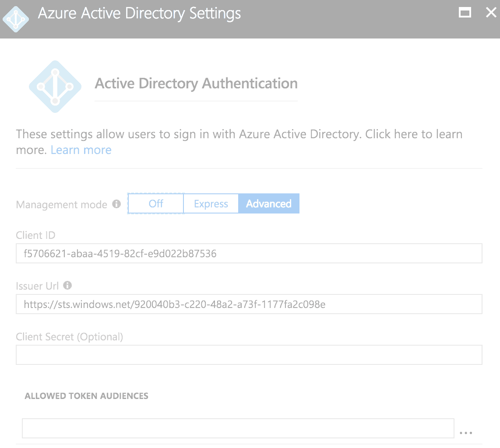This screenshot has width=500, height=448.
Task: Click the Client Secret (Optional) label
Action: tap(70, 337)
